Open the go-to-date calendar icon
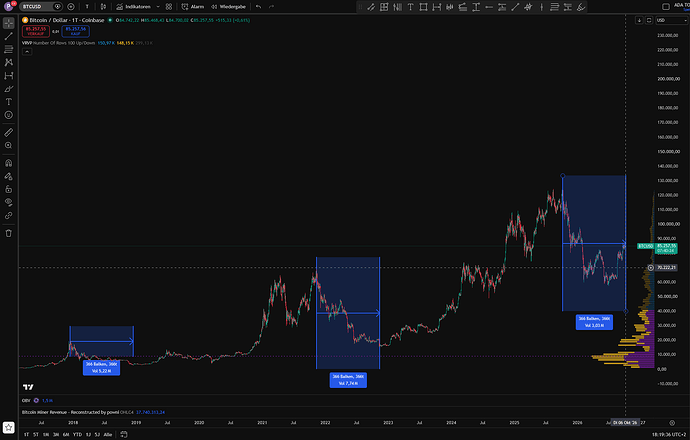This screenshot has height=440, width=690. point(124,435)
